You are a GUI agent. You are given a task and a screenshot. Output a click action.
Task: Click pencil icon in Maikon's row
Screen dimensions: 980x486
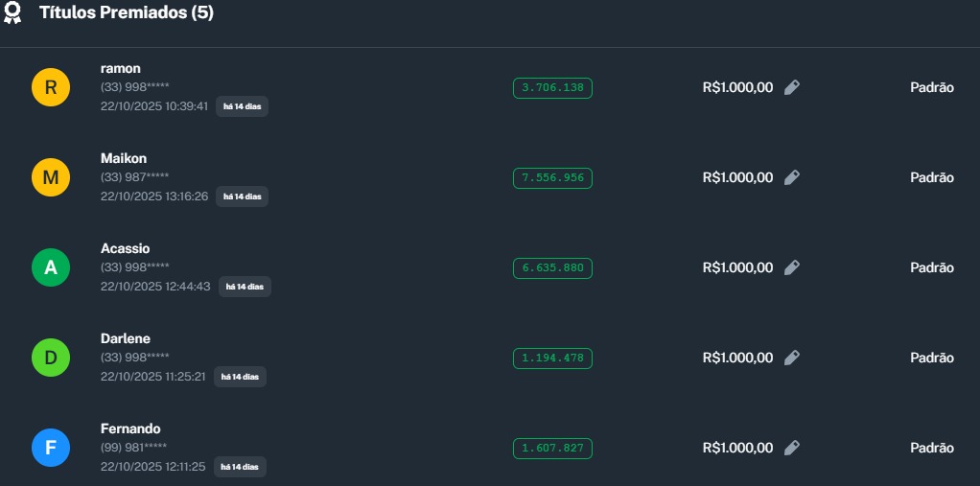[x=791, y=177]
